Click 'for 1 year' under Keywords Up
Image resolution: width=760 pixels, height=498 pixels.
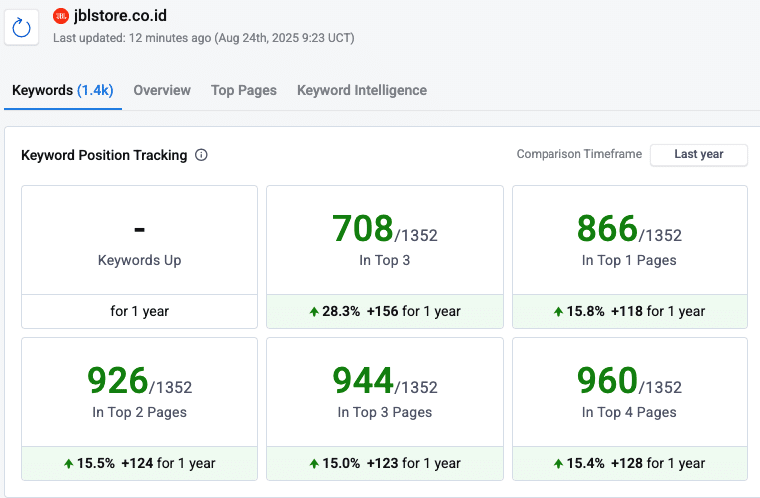click(x=140, y=311)
